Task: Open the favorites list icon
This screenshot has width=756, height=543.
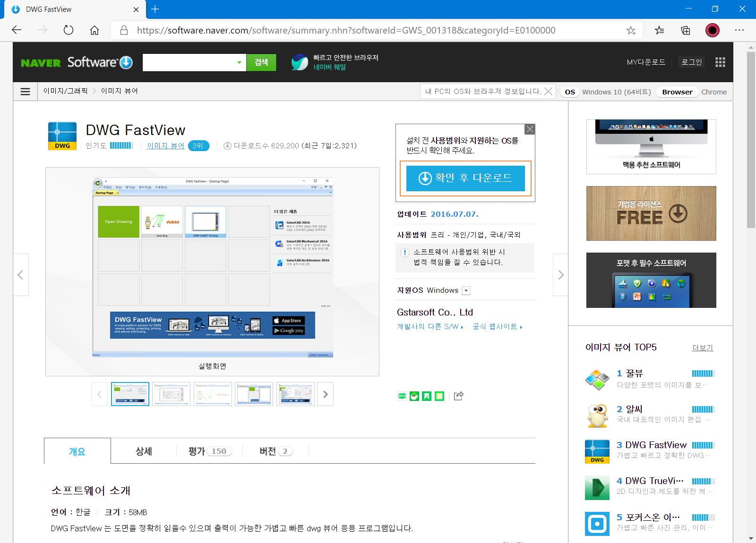Action: click(x=659, y=30)
